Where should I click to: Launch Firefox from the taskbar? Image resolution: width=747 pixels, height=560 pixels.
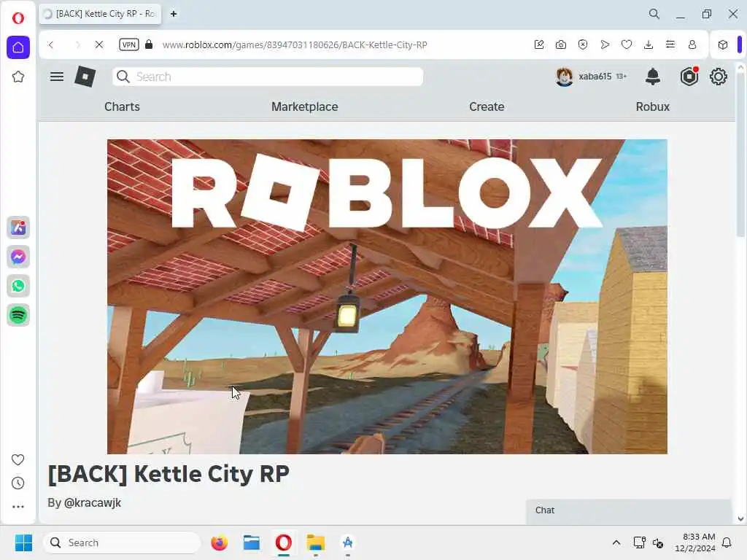[219, 542]
